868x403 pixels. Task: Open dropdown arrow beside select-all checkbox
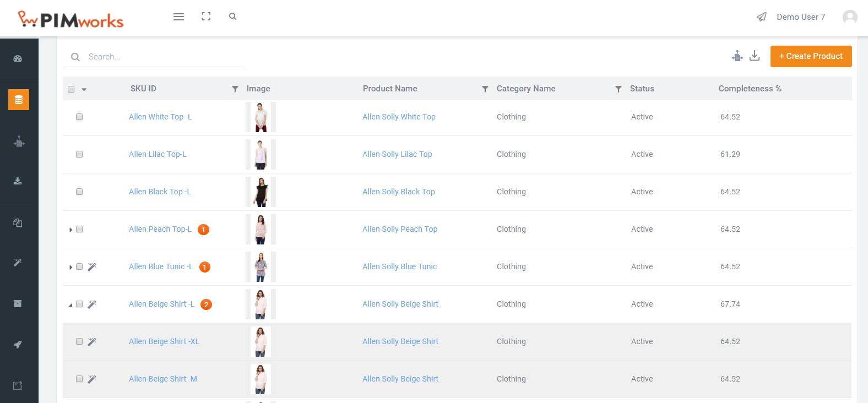84,89
